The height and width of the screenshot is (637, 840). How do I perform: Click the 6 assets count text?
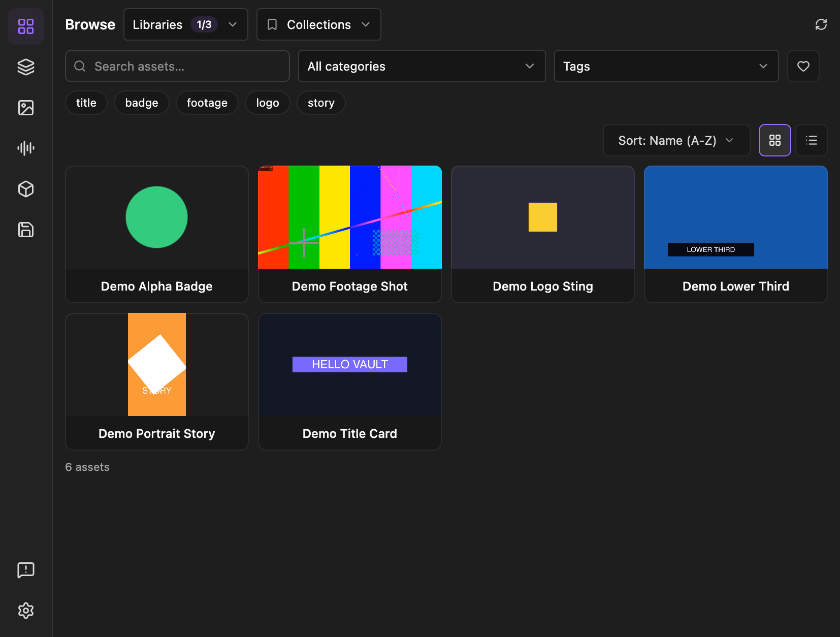(87, 467)
